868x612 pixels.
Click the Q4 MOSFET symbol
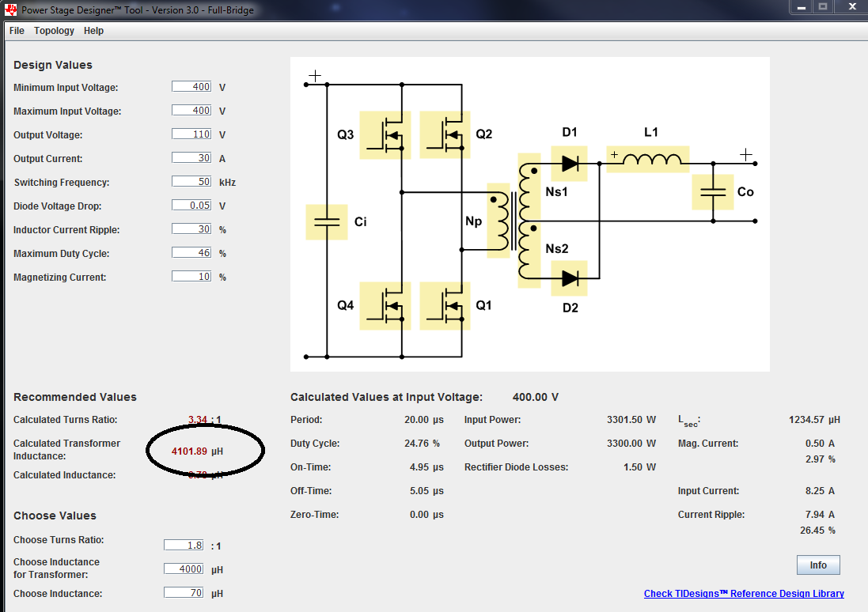pos(385,306)
